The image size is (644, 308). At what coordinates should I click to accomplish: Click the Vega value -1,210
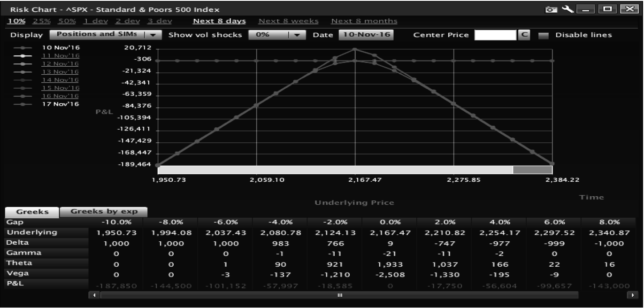(x=336, y=274)
